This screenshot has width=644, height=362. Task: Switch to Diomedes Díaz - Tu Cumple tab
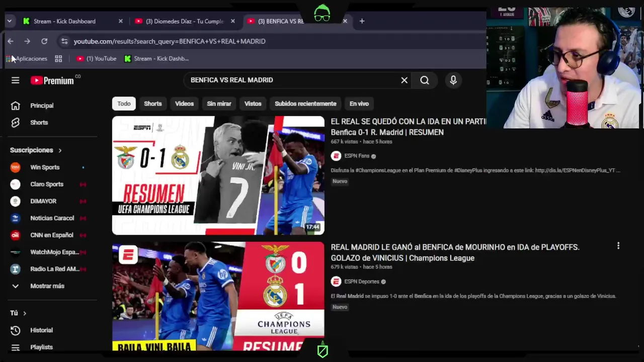click(184, 21)
